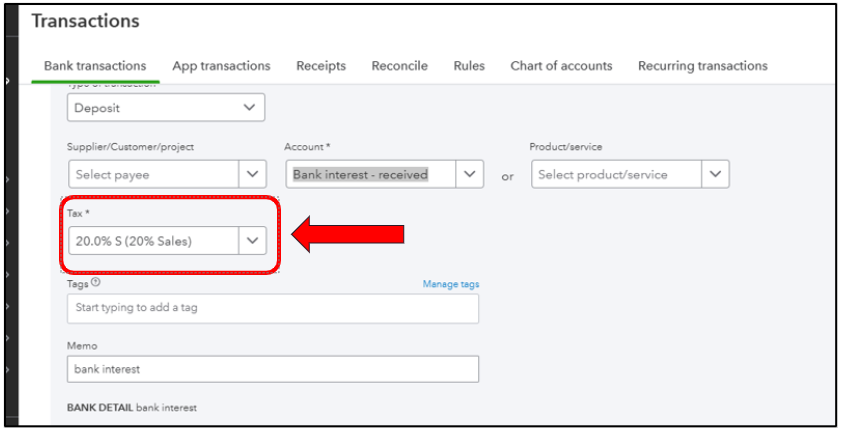Select the Rules tab
Screen dimensions: 841x434
point(469,66)
